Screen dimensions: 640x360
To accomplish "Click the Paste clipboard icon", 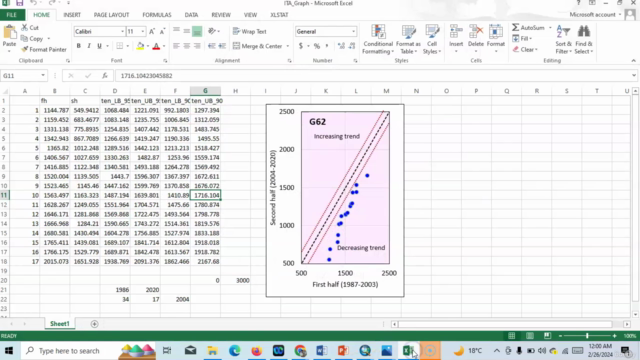I will coord(9,33).
